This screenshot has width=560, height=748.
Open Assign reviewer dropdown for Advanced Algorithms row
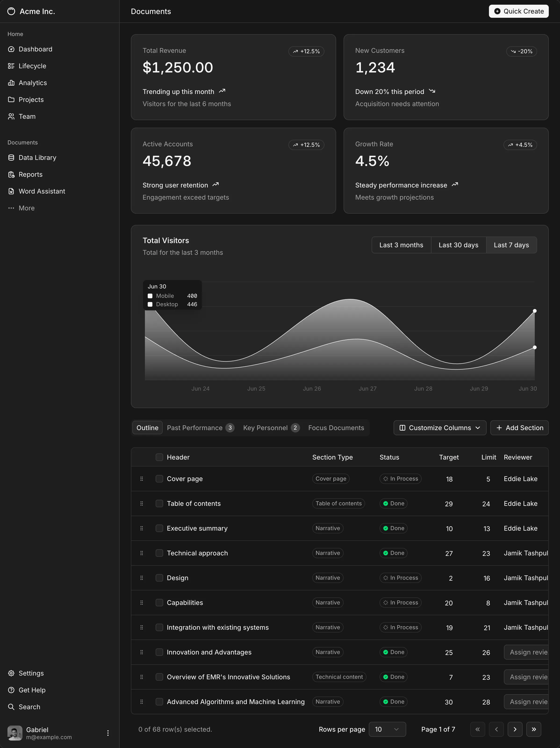pos(526,702)
